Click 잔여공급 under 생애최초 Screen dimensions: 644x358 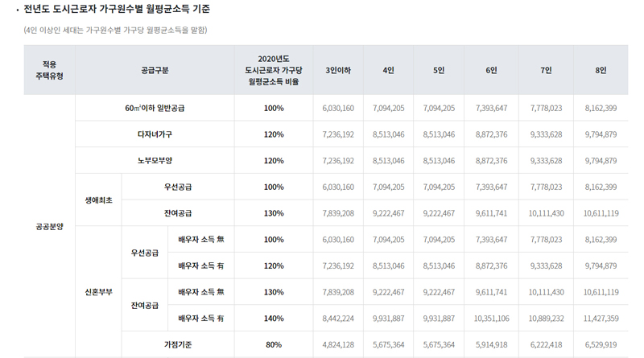tap(178, 213)
